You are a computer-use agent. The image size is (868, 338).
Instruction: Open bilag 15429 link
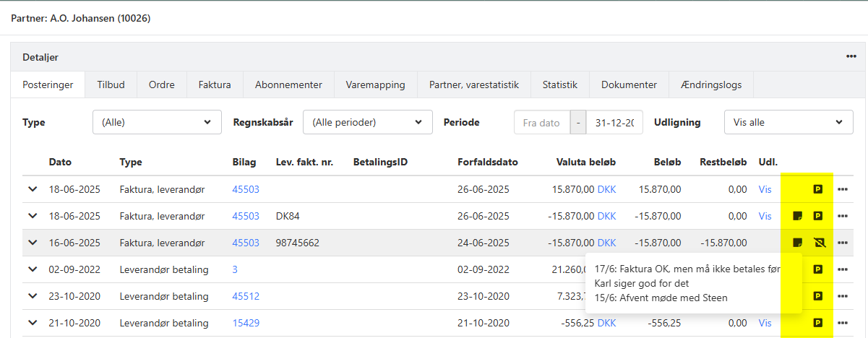[x=245, y=323]
